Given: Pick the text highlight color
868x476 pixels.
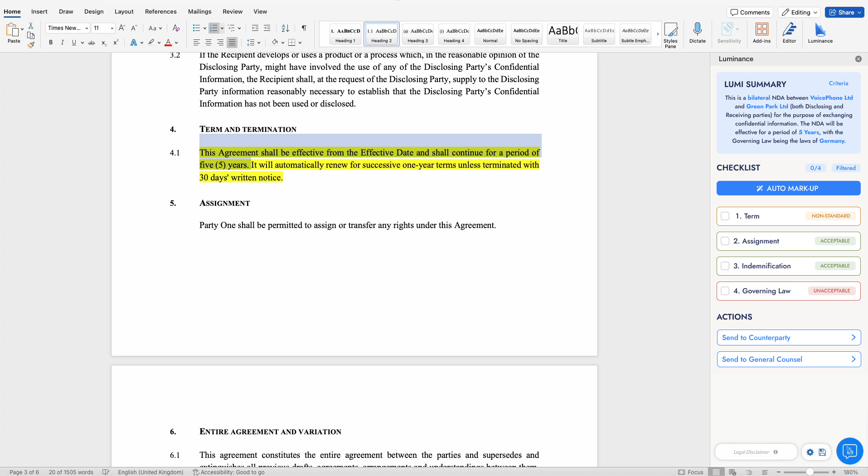Looking at the screenshot, I should tap(151, 43).
